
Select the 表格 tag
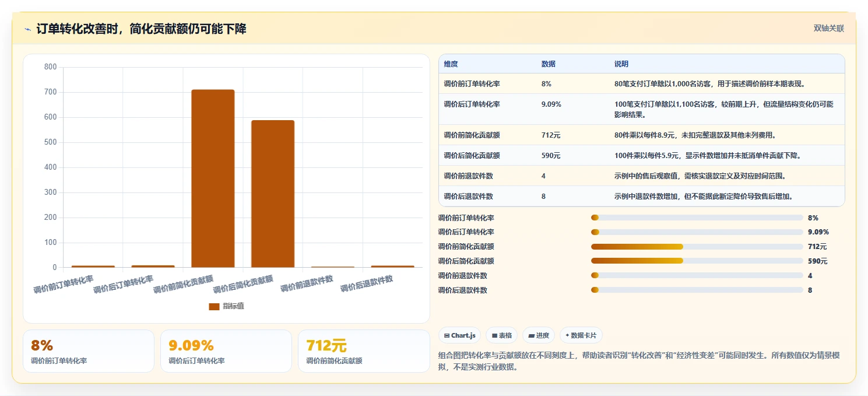click(x=502, y=335)
